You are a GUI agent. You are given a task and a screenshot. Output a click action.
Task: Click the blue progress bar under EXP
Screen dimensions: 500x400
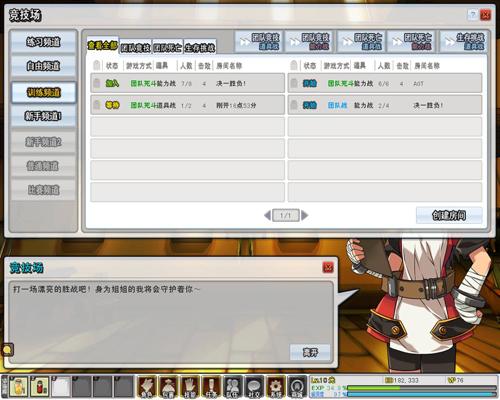coord(421,394)
